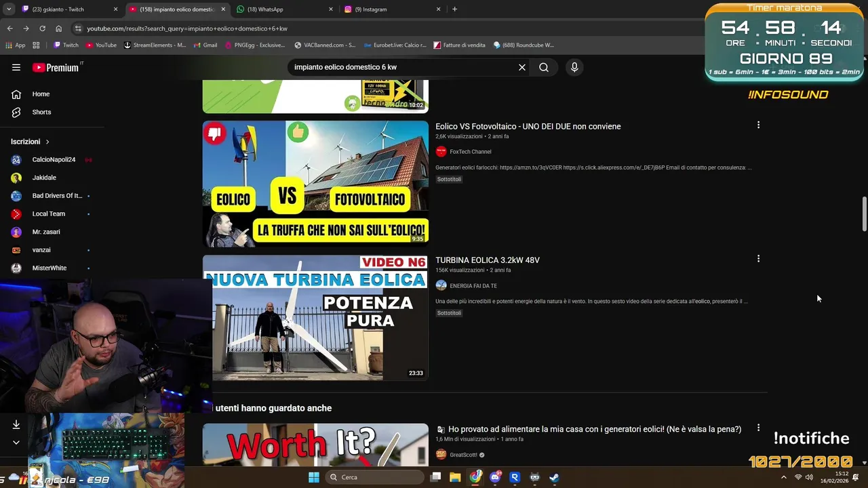This screenshot has width=868, height=488.
Task: Click the taskbar Cerca search box
Action: pyautogui.click(x=374, y=477)
